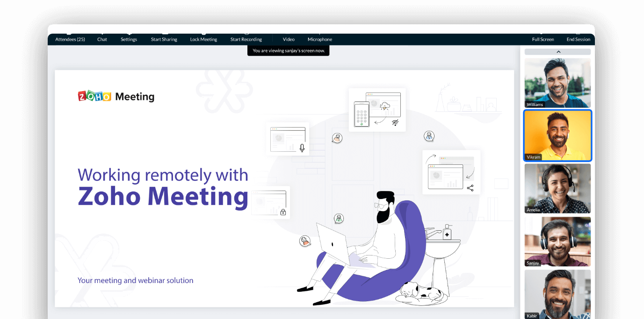The image size is (644, 319).
Task: Click "Your meeting and webinar solution" text
Action: click(136, 280)
